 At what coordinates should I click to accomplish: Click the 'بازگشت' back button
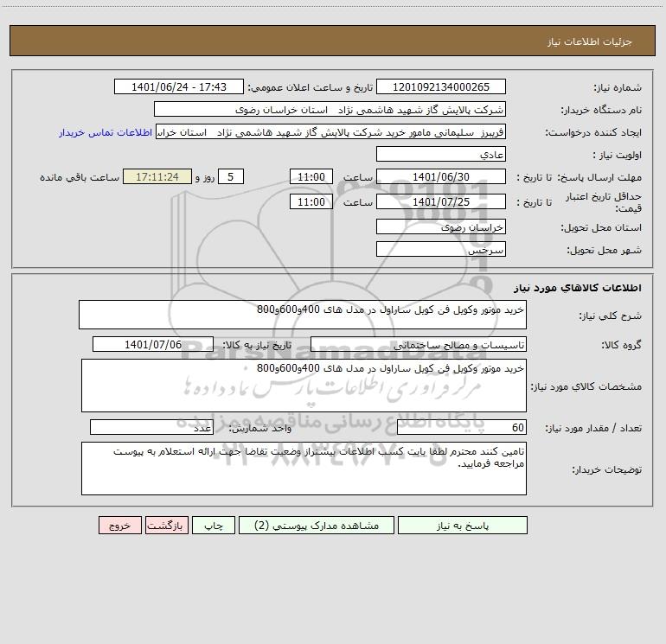pyautogui.click(x=166, y=525)
